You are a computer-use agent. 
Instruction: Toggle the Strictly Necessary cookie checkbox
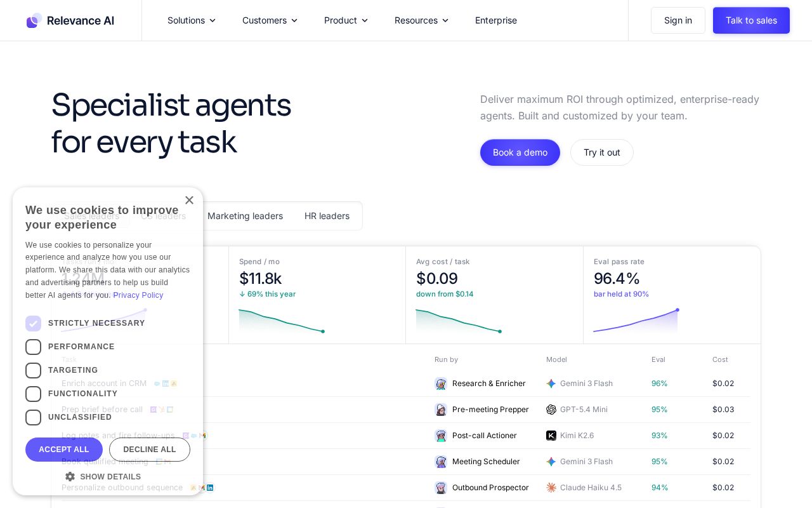point(34,324)
